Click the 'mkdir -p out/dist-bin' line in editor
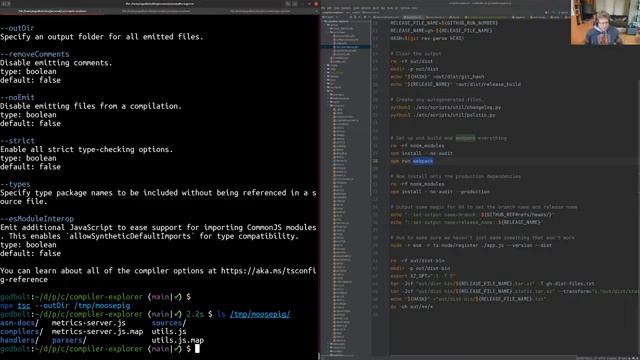The width and height of the screenshot is (640, 360). pyautogui.click(x=420, y=269)
